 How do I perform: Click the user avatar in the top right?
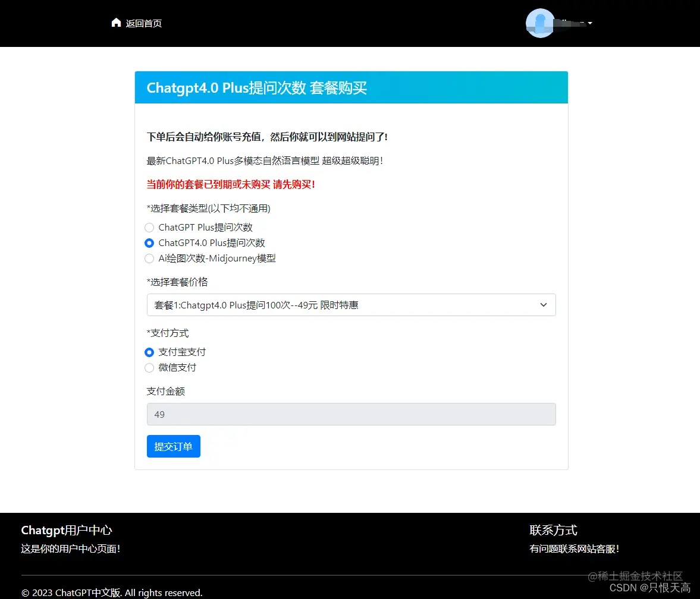(540, 23)
